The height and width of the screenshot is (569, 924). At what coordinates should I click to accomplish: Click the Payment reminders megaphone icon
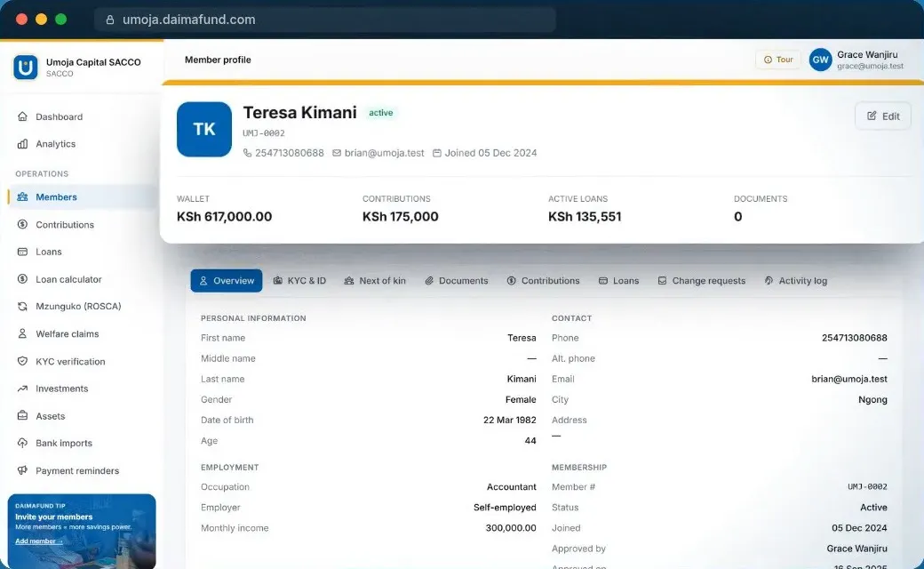pyautogui.click(x=22, y=470)
